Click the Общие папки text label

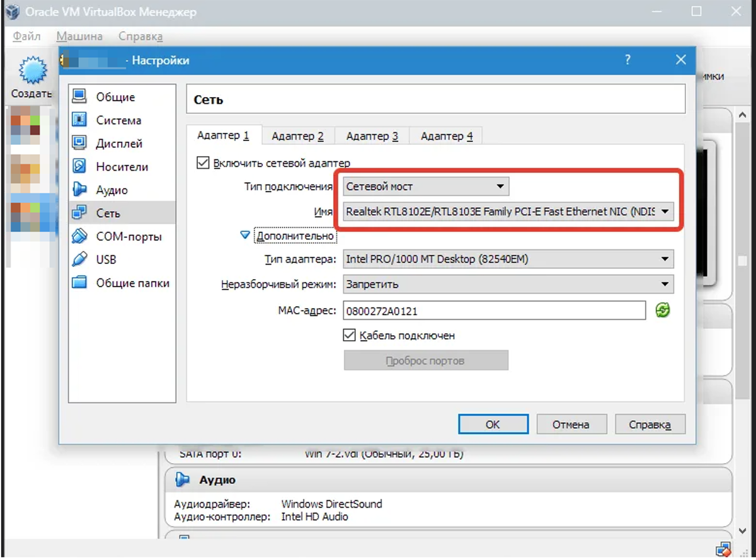[132, 283]
